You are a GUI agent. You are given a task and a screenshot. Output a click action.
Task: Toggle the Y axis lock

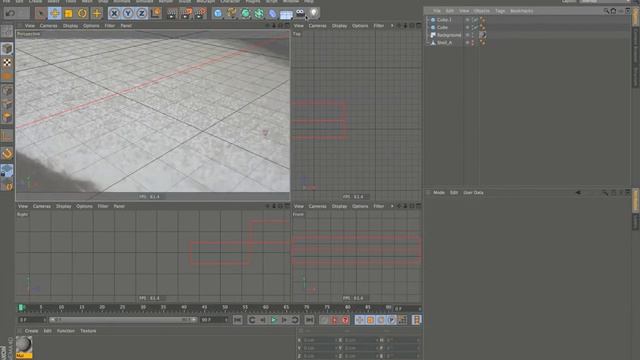tap(128, 13)
